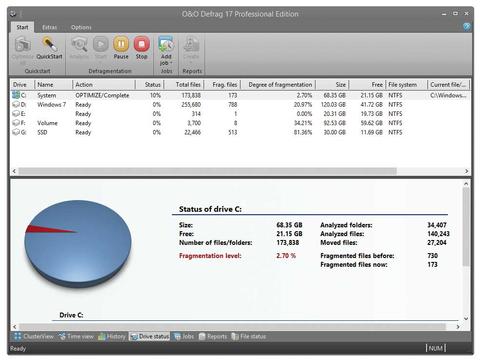The image size is (480, 362).
Task: Sort by Degree of fragmentation header
Action: (278, 85)
